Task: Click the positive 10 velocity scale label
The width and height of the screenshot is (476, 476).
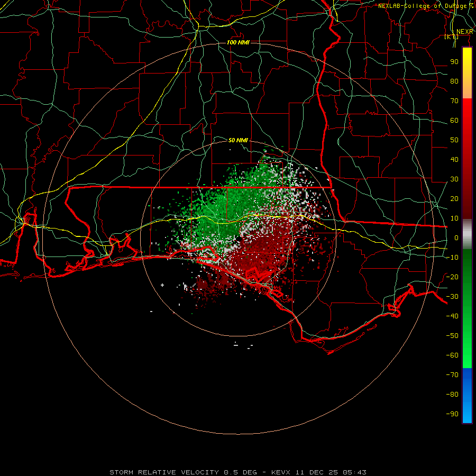Action: point(454,218)
